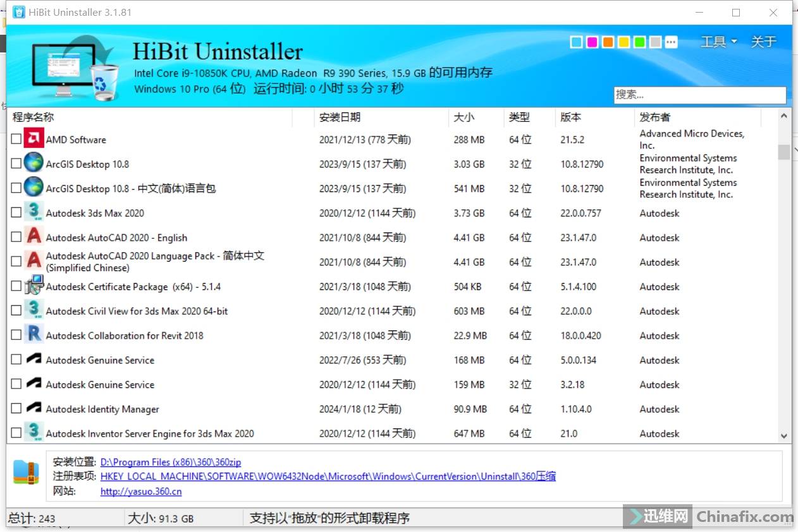Screen dimensions: 798x532
Task: Select the green theme color swatch
Action: click(x=639, y=42)
